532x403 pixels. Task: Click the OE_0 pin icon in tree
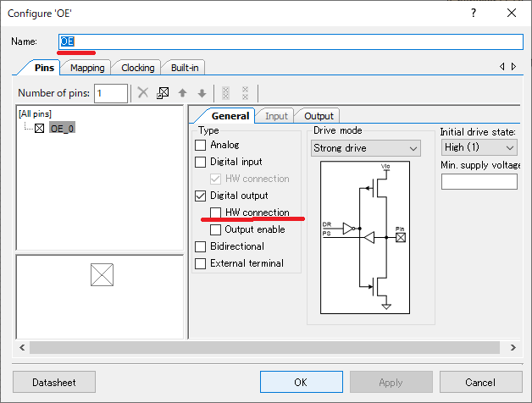tap(39, 128)
